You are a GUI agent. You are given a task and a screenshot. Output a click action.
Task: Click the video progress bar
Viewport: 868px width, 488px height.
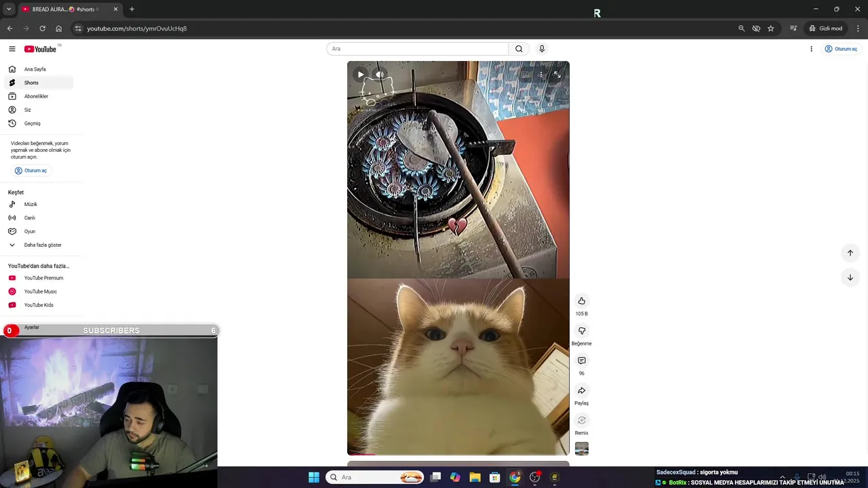458,454
